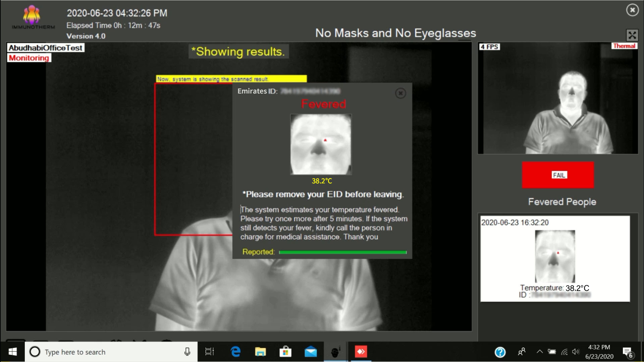Select the Thermal camera label

pos(624,46)
